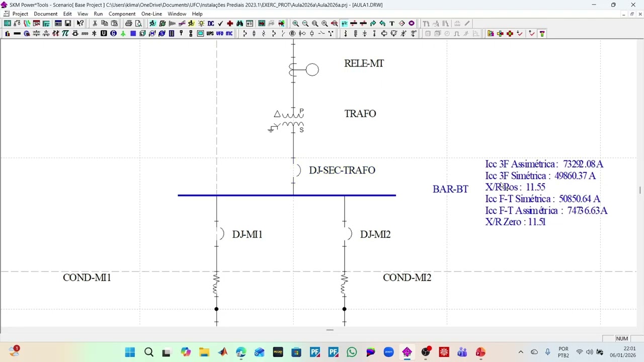Open Zoom from the taskbar
Viewport: 644px width, 362px height.
click(x=388, y=352)
